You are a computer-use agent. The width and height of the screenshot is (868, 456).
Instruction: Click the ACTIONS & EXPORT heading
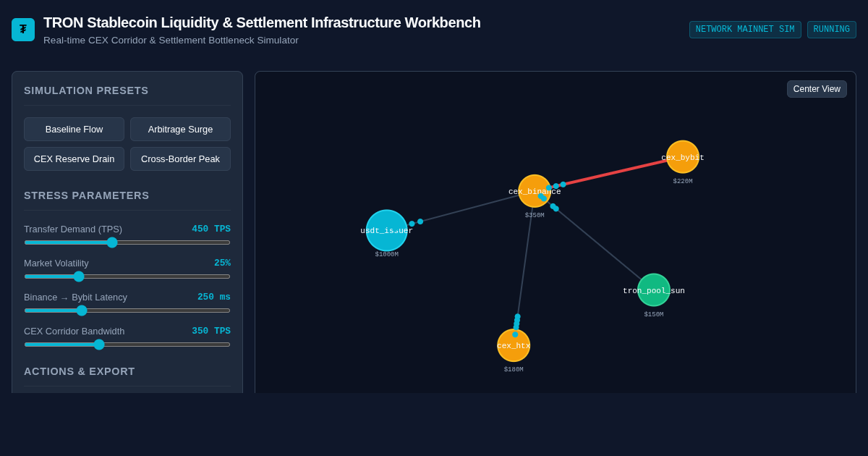[80, 371]
